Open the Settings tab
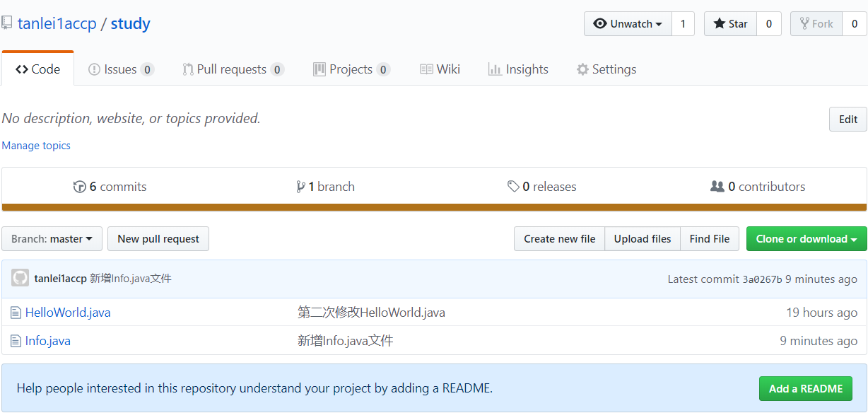The image size is (868, 413). [x=606, y=69]
